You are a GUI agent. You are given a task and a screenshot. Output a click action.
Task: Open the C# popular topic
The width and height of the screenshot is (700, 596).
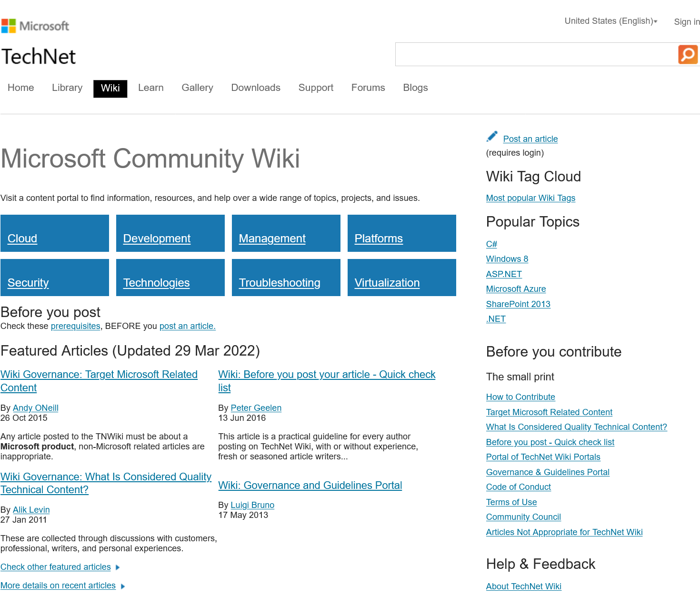click(491, 244)
